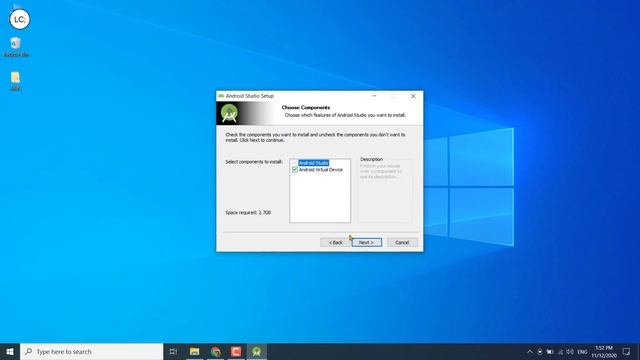The width and height of the screenshot is (640, 360).
Task: Click the battery icon in tray
Action: pos(550,351)
